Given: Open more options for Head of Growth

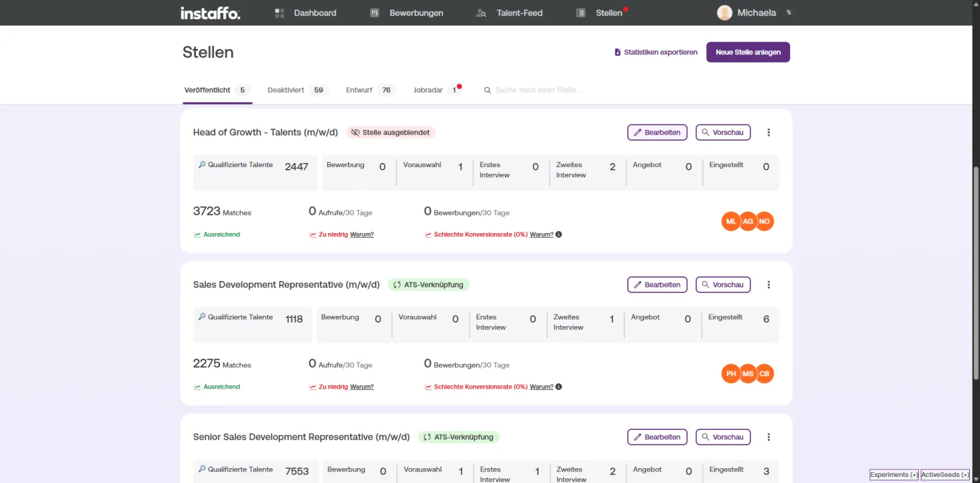Looking at the screenshot, I should tap(769, 133).
